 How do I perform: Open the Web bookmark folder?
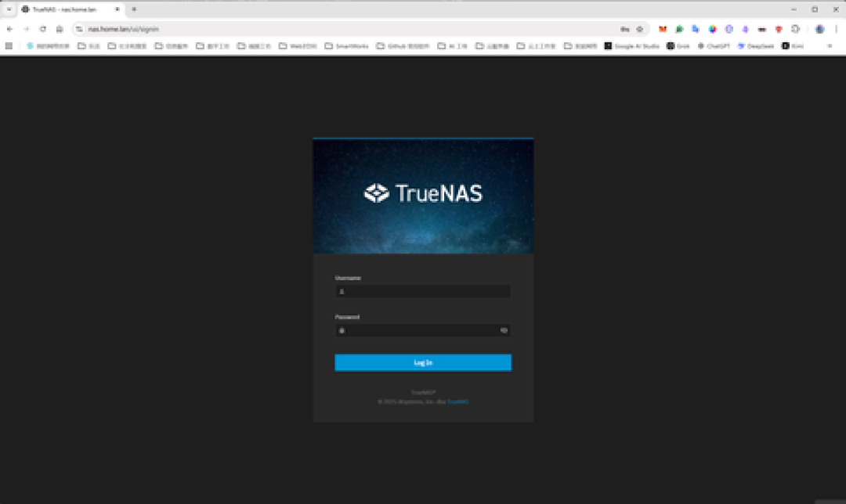[298, 46]
